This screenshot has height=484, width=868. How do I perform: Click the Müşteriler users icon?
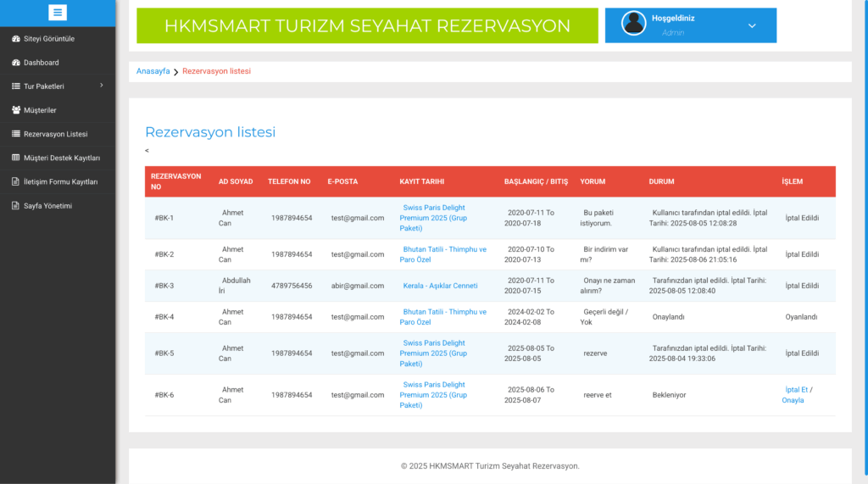pos(16,110)
